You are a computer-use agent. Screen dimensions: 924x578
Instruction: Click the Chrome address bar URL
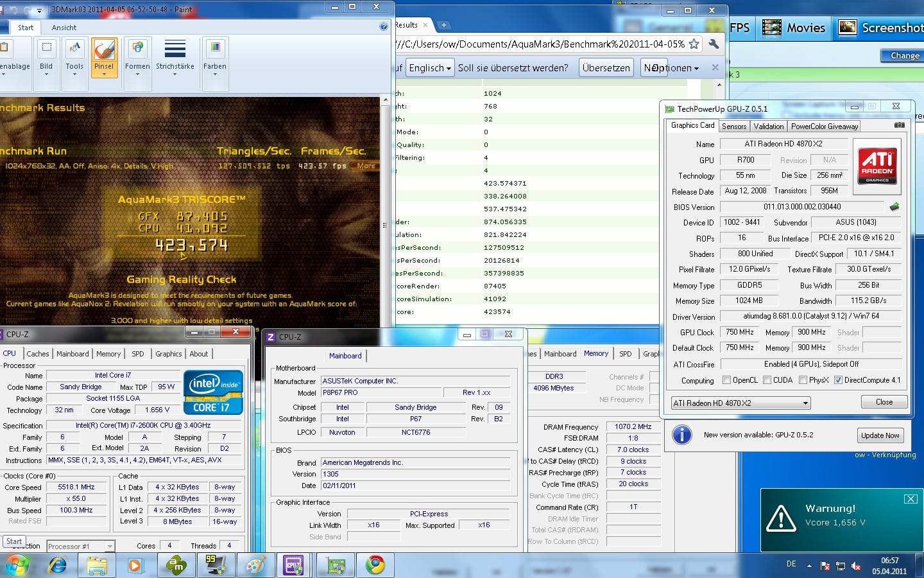coord(540,44)
